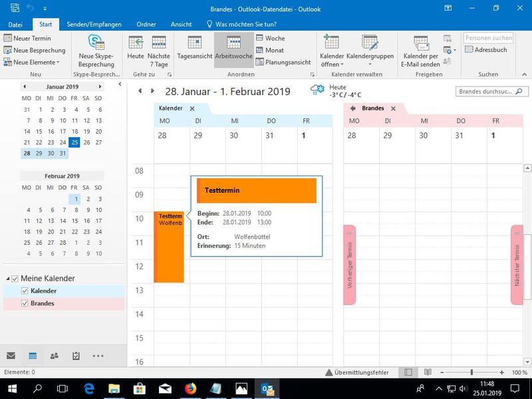Expand the Anordnen group dialog launcher
Viewport: 532px width, 399px height.
coord(312,74)
